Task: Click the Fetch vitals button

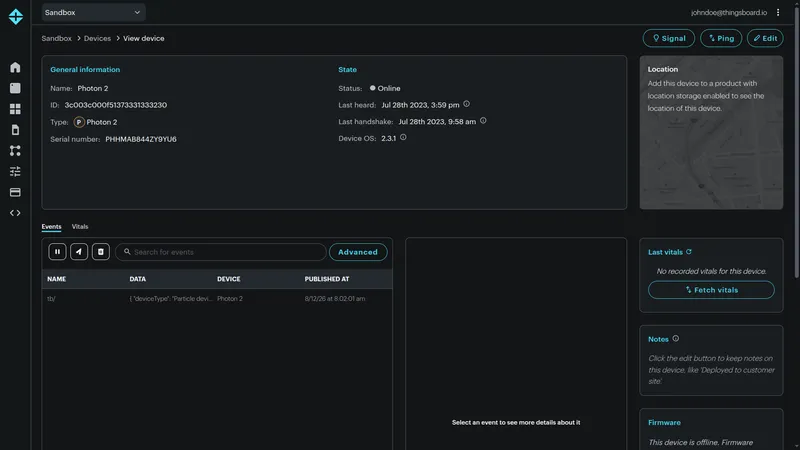Action: pyautogui.click(x=711, y=290)
